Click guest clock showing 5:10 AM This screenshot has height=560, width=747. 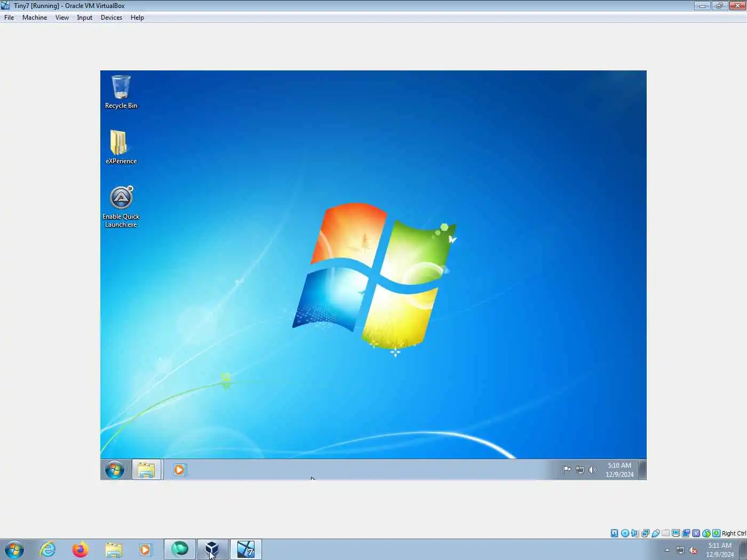pyautogui.click(x=619, y=470)
